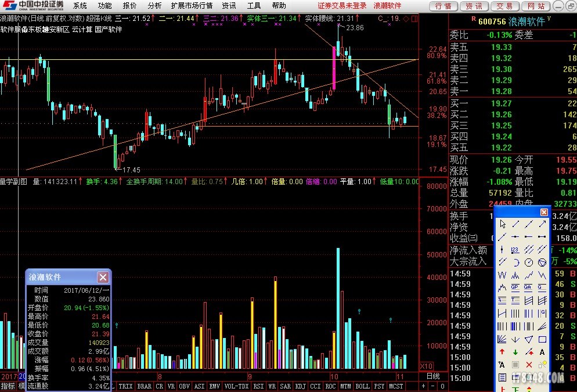Click the X10 volume scale label

[426, 366]
